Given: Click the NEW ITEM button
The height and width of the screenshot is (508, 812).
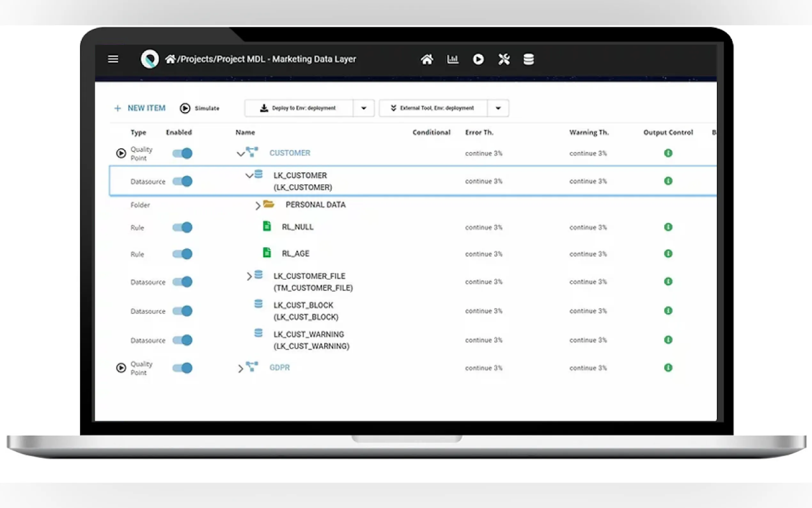Looking at the screenshot, I should [x=140, y=108].
